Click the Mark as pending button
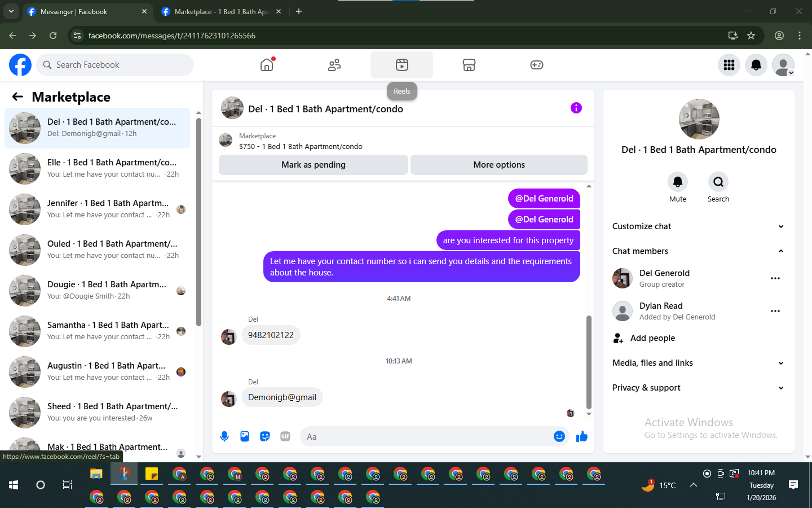Screen dimensions: 812x508 314,165
